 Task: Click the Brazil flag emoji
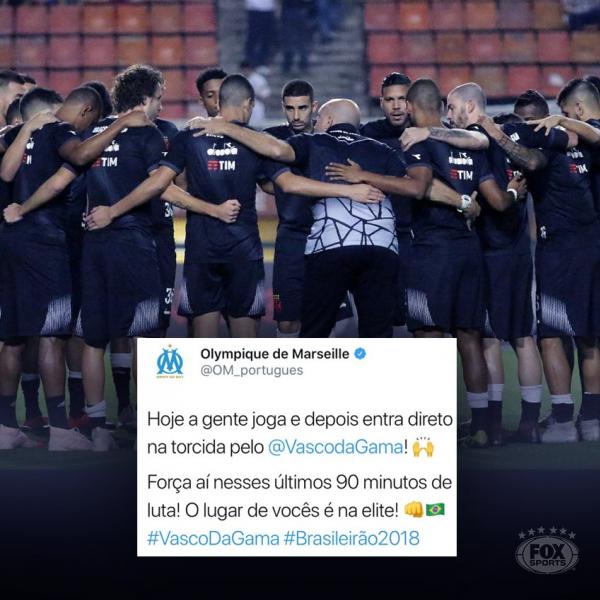pos(435,510)
